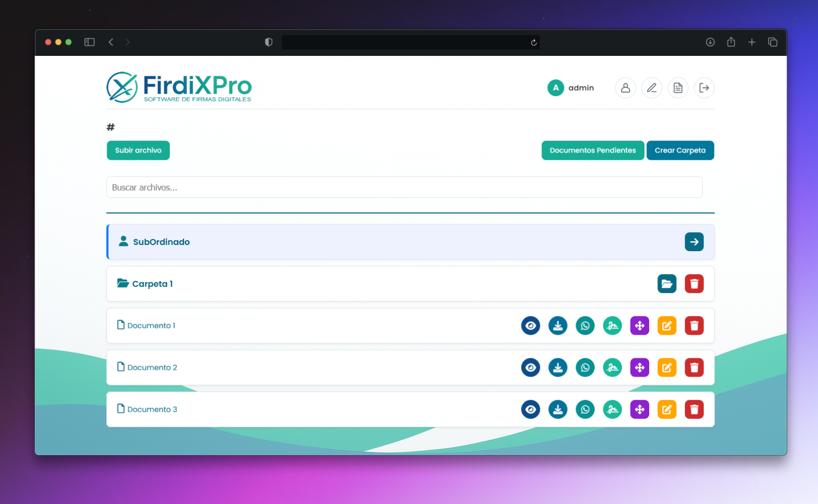Open the pen icon in header
This screenshot has height=504, width=818.
click(651, 88)
